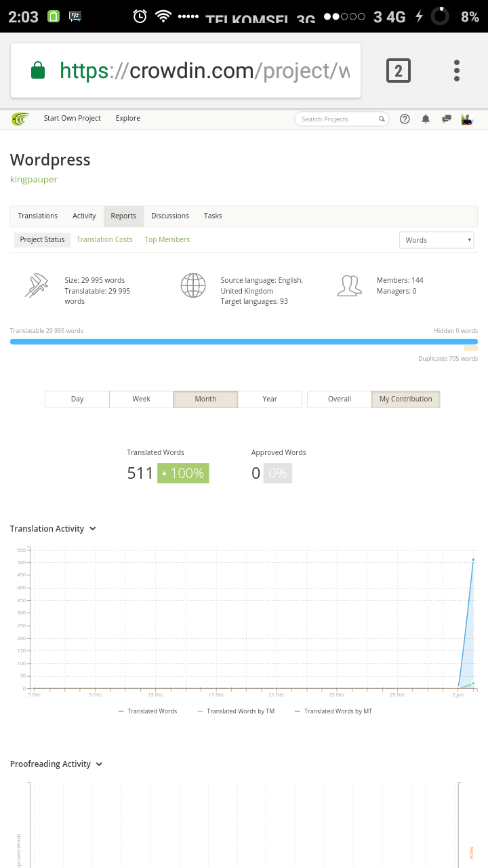Expand the Translation Activity chart menu
This screenshot has height=868, width=488.
click(x=93, y=529)
